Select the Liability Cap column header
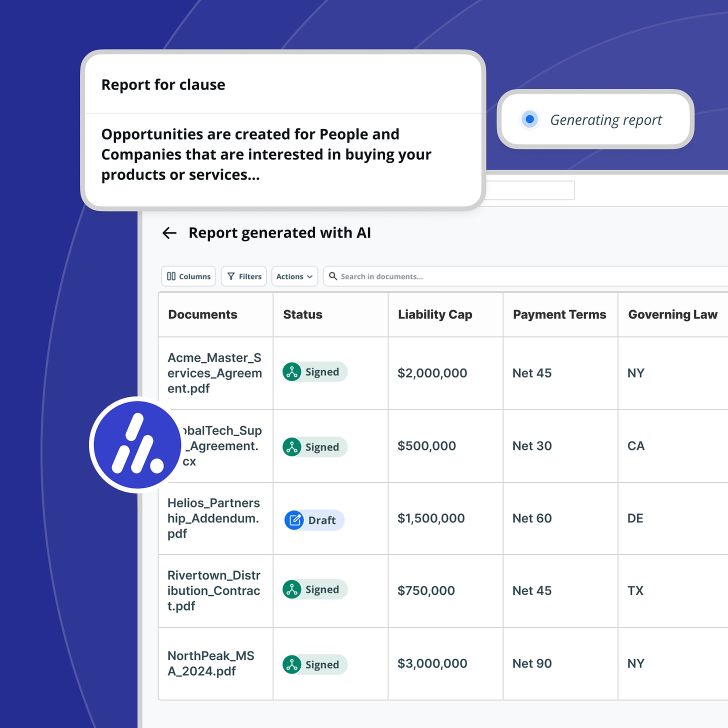 tap(435, 314)
